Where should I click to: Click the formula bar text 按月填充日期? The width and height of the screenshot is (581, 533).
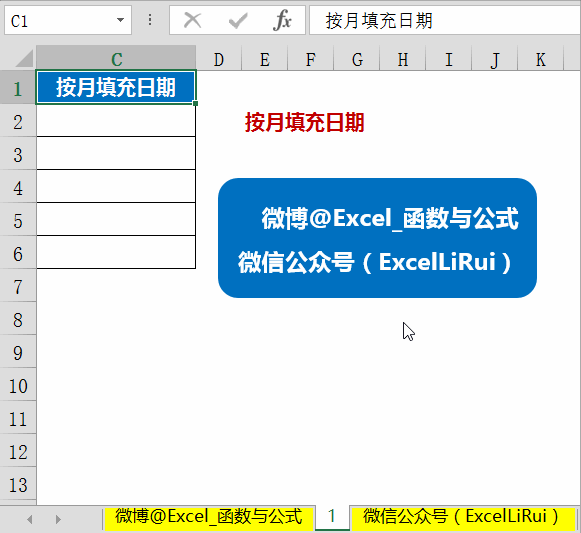pos(379,20)
